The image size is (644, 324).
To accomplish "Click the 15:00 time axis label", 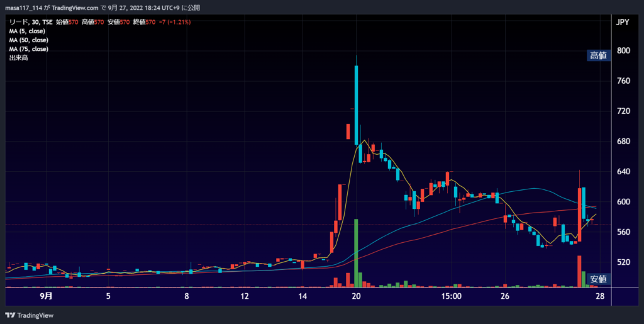I will 452,296.
